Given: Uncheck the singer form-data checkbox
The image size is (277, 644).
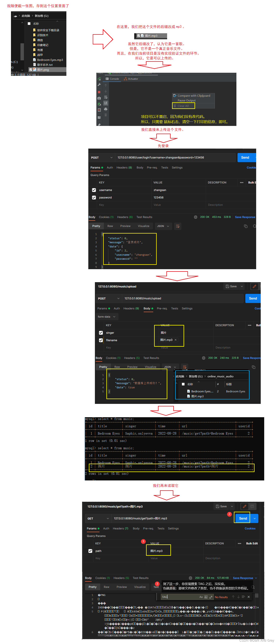Looking at the screenshot, I should tap(101, 333).
